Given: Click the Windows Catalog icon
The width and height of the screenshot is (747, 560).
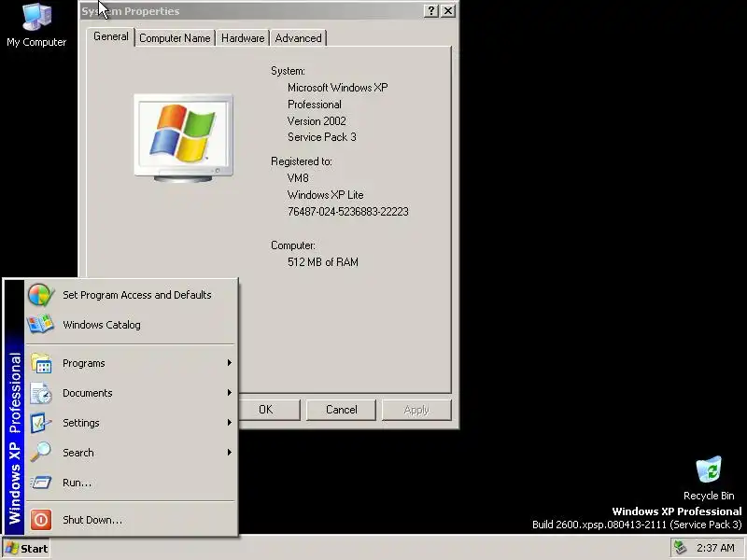Looking at the screenshot, I should 40,325.
